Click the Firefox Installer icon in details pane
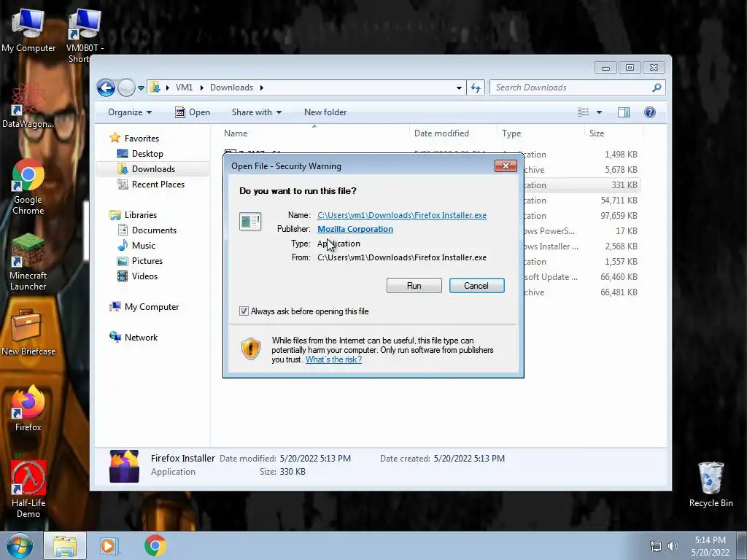The image size is (747, 560). [x=124, y=466]
